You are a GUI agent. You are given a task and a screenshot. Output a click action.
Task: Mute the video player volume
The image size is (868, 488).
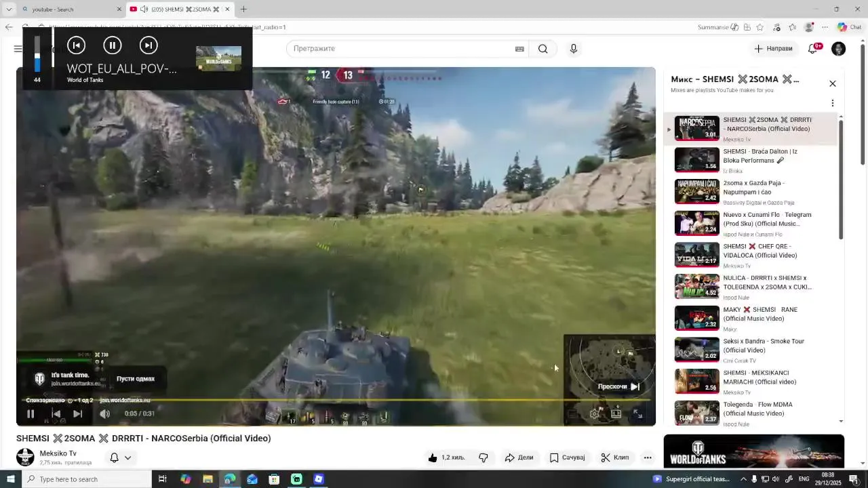104,413
